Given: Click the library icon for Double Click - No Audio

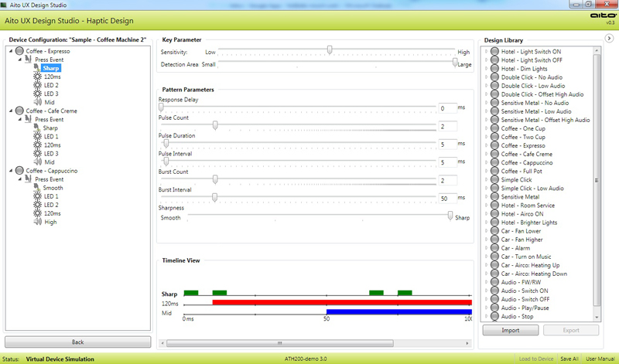Looking at the screenshot, I should pos(494,77).
